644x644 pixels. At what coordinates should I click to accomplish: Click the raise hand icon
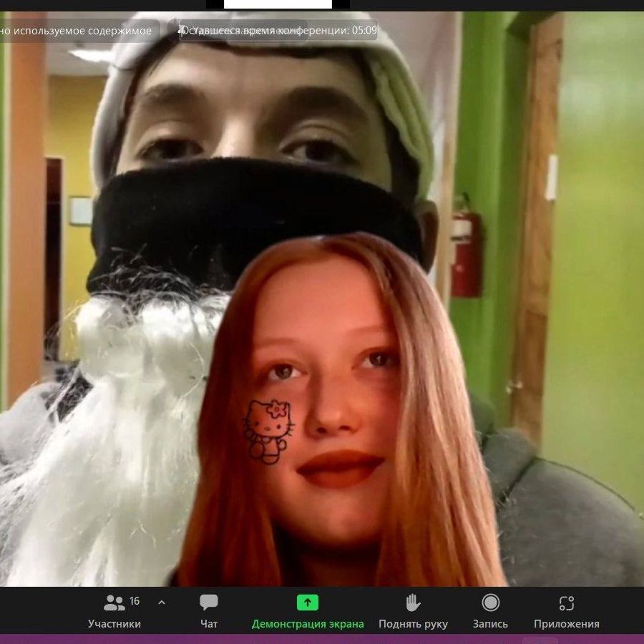point(413,602)
